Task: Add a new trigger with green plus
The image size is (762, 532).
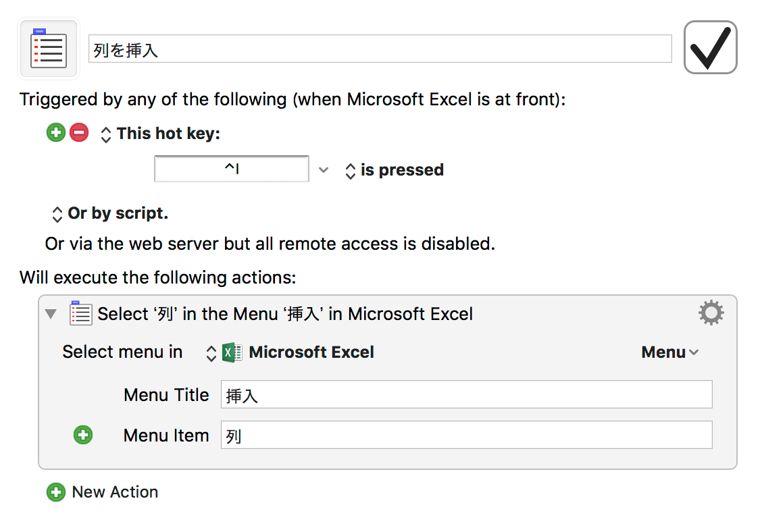Action: [x=56, y=132]
